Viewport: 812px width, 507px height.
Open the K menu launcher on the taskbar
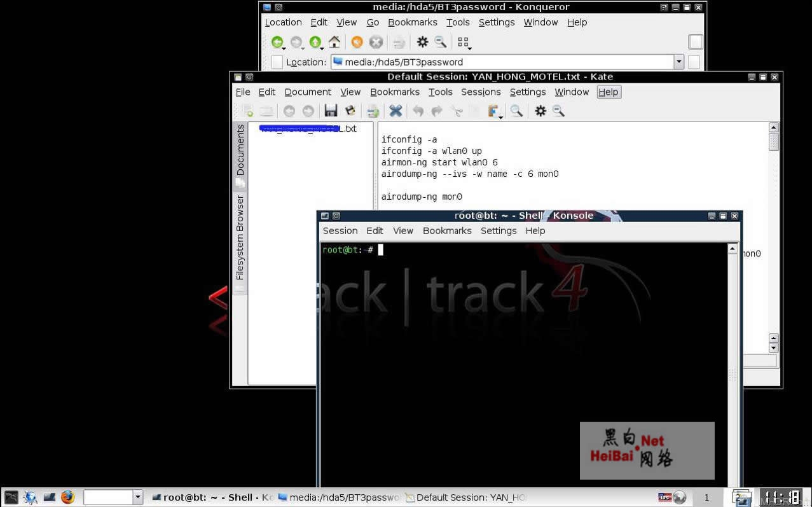(11, 497)
